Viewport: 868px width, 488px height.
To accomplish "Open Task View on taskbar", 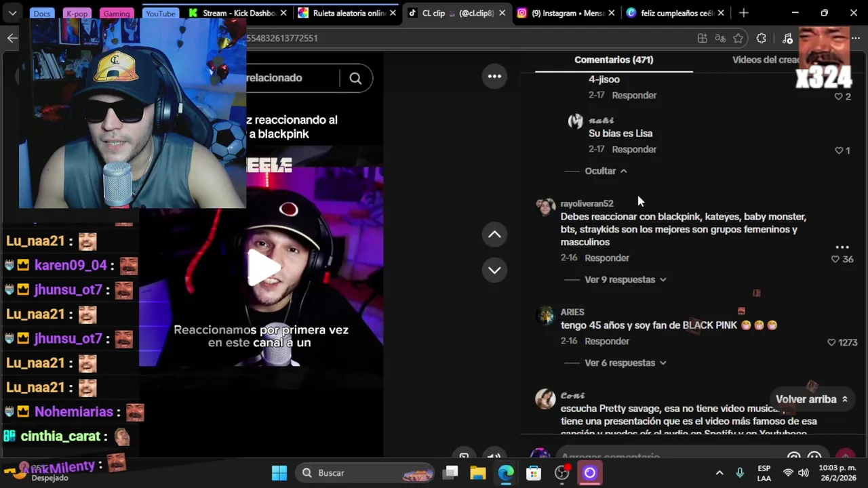I will 451,472.
